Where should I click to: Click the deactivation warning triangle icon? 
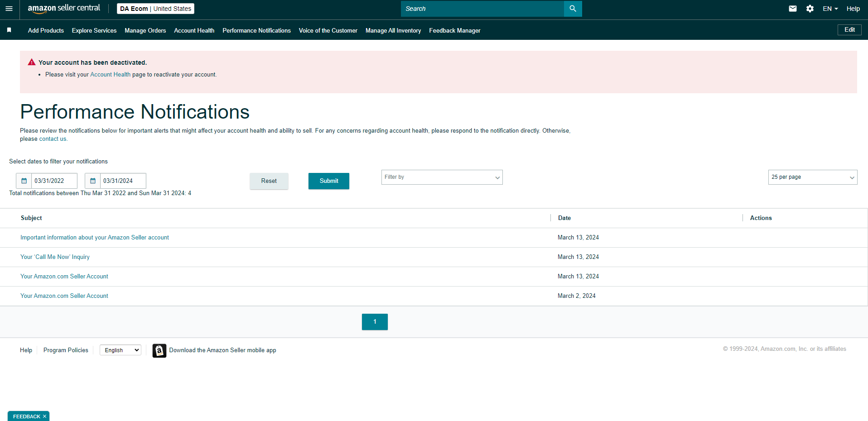32,62
